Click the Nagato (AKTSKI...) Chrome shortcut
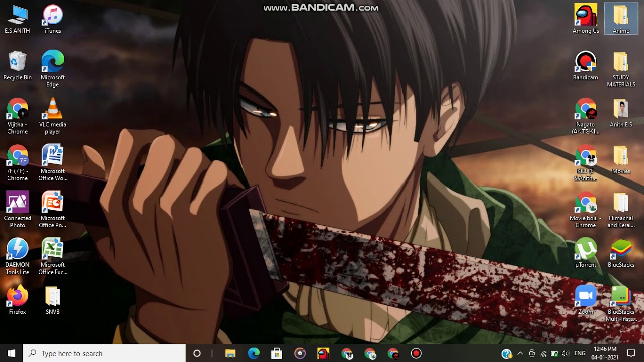Image resolution: width=644 pixels, height=362 pixels. (586, 116)
